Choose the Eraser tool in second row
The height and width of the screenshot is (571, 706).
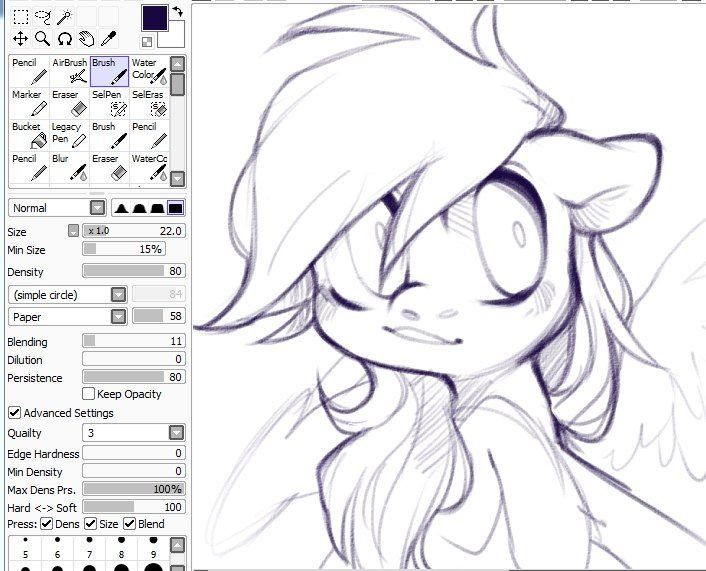tap(69, 103)
